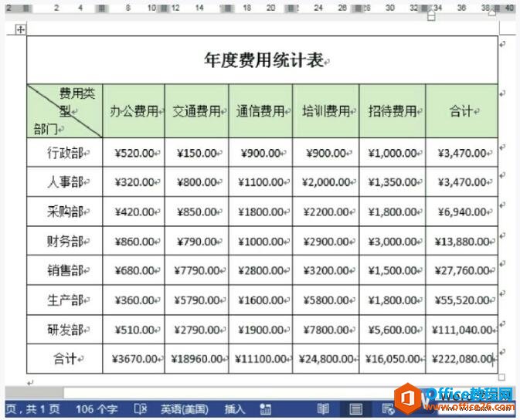
Task: Click cell '¥320.00' in 人事部 row
Action: click(134, 182)
